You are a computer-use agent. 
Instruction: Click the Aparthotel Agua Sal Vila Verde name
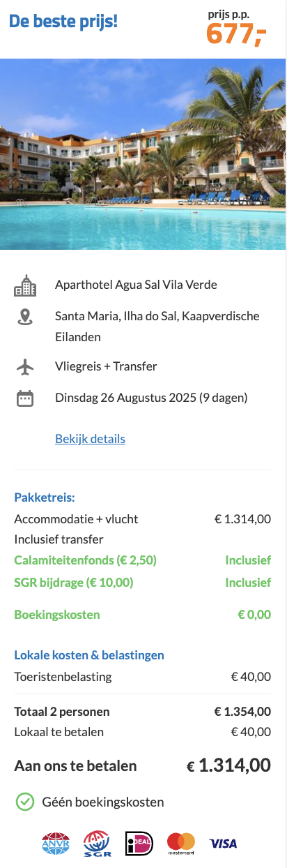[x=136, y=285]
